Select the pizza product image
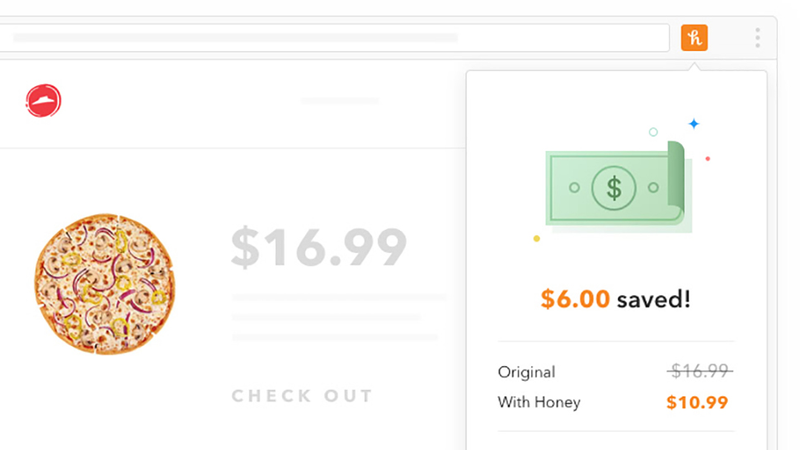This screenshot has width=800, height=450. pyautogui.click(x=105, y=284)
